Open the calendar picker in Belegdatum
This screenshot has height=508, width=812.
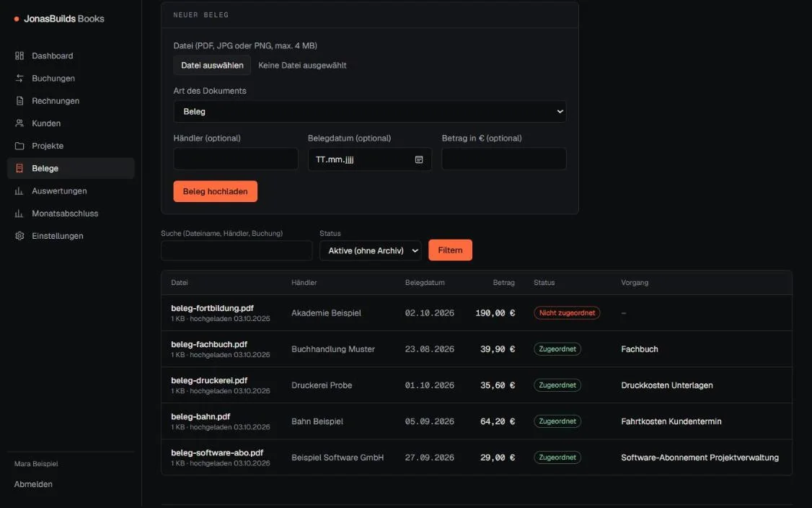click(419, 159)
